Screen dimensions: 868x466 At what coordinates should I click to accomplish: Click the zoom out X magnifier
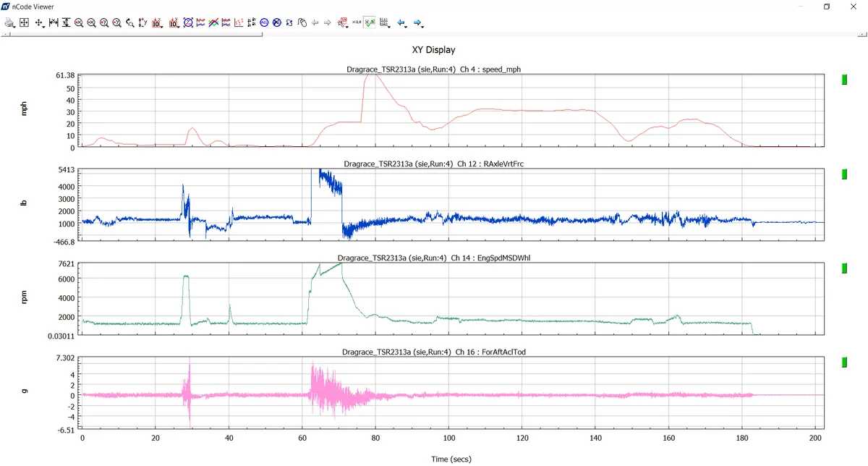(91, 22)
